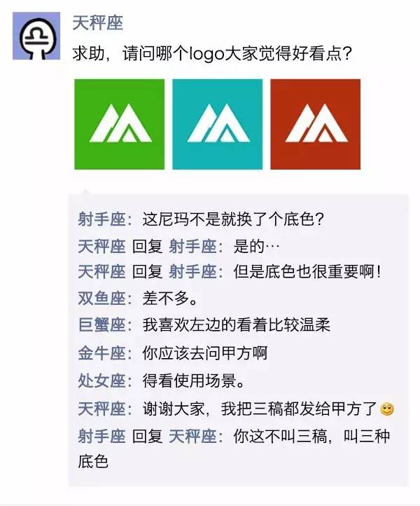Open 射手座 profile in first comment
This screenshot has height=506, width=420.
click(101, 219)
